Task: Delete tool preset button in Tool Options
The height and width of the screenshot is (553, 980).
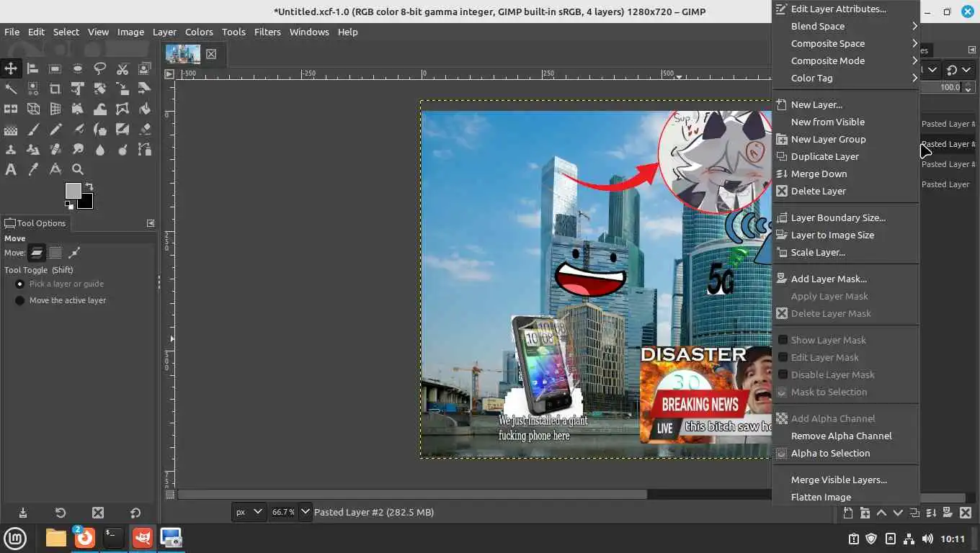Action: 98,513
